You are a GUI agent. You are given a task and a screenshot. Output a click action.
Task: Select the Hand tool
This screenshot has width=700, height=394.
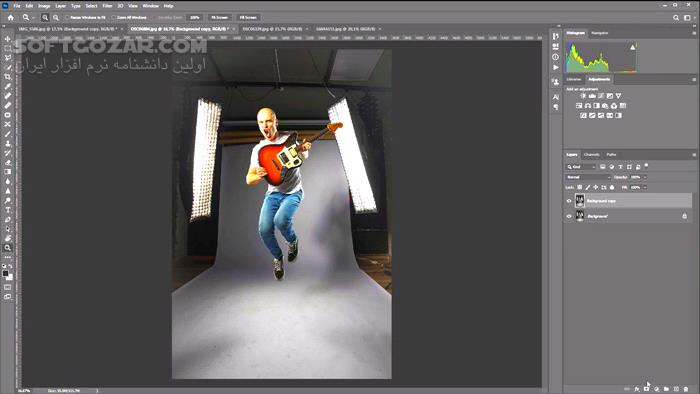point(8,238)
